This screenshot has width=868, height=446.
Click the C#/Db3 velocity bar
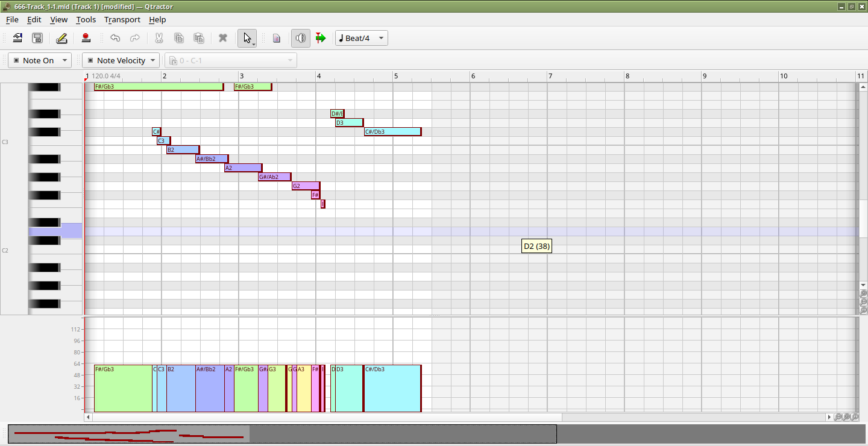click(393, 388)
